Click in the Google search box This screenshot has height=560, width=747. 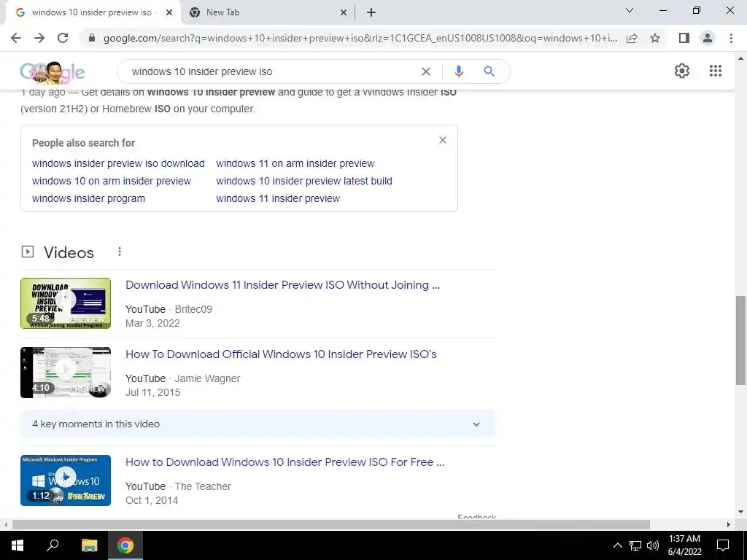click(271, 71)
